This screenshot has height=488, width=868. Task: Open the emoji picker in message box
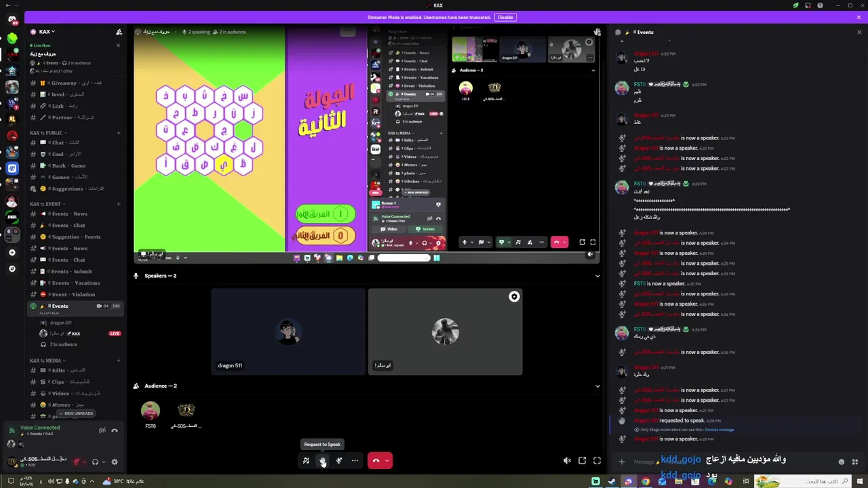click(x=842, y=462)
